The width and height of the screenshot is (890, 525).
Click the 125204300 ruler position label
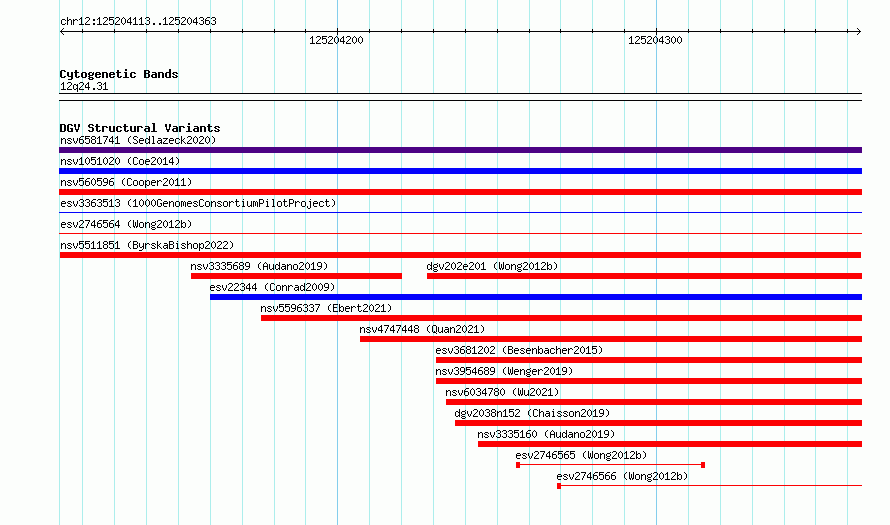[655, 40]
